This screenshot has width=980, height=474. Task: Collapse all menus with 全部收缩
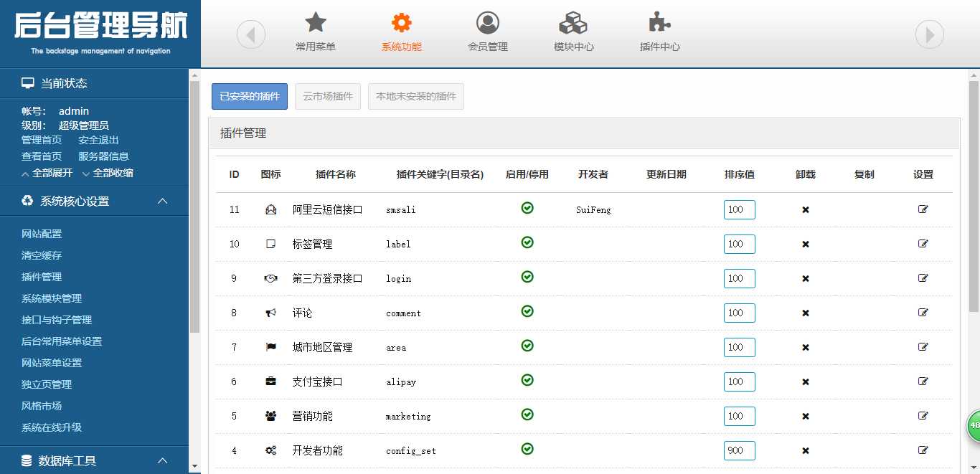pos(108,174)
